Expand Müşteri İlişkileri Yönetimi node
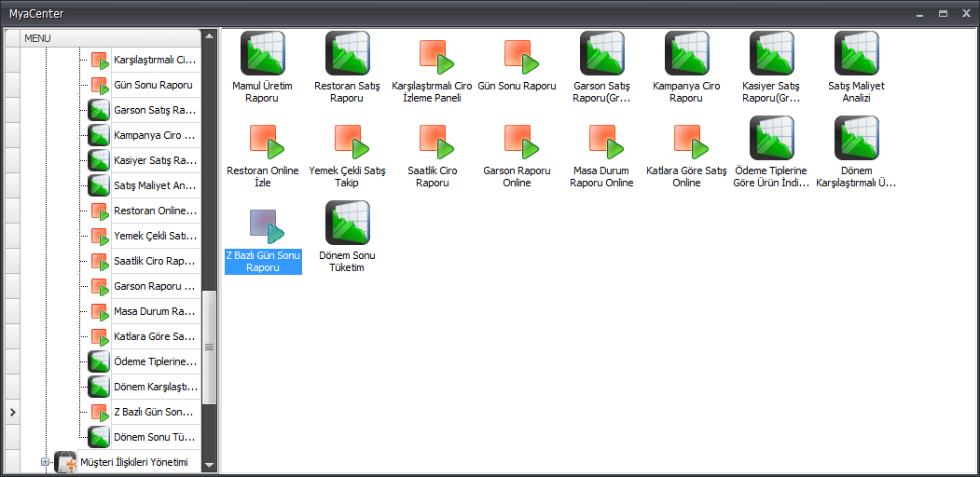This screenshot has width=980, height=477. 45,462
